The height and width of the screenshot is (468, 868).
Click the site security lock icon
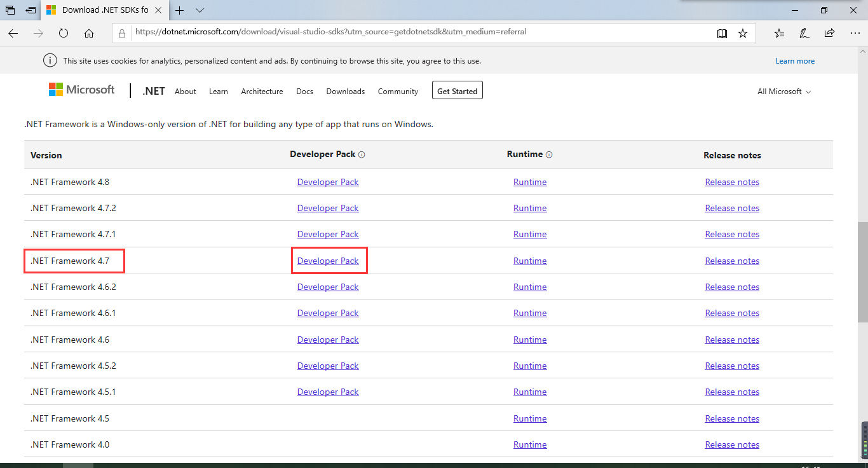121,32
